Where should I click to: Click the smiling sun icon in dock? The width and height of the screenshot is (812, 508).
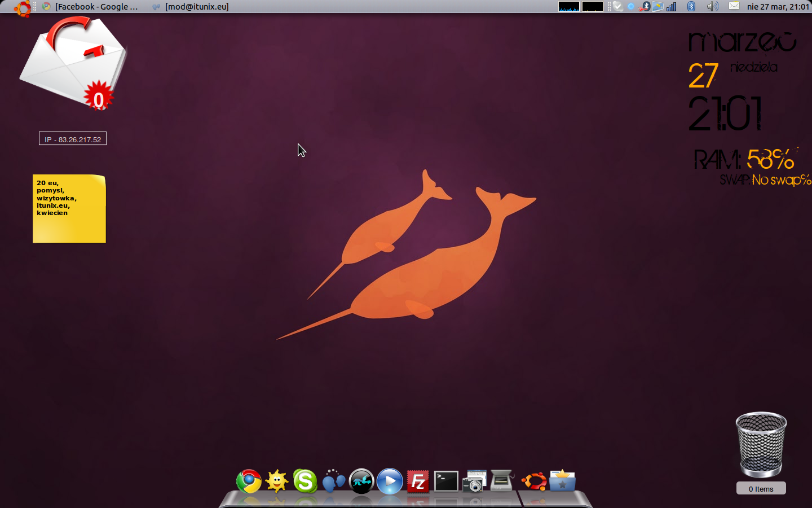pos(277,481)
